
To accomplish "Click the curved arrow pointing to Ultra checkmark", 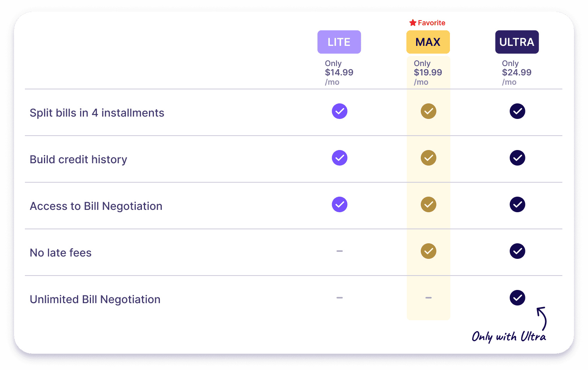I will (542, 319).
